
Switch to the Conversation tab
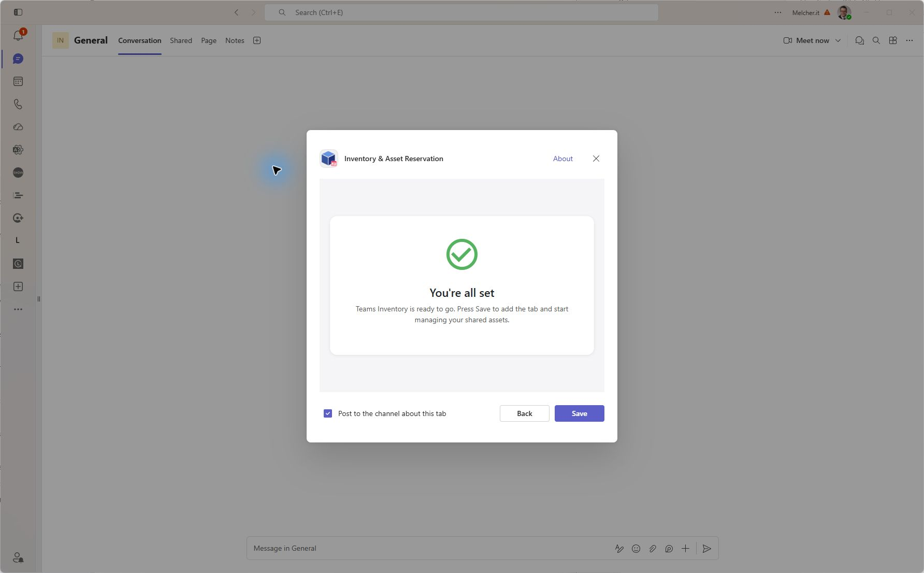point(139,40)
